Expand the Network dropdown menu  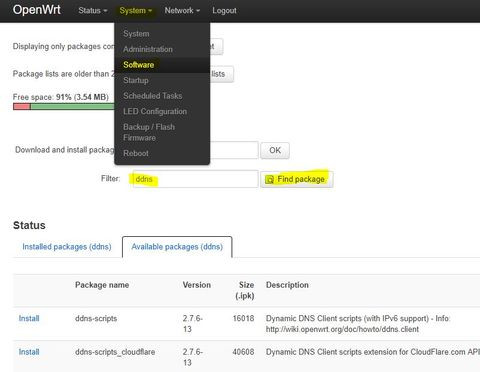[182, 11]
